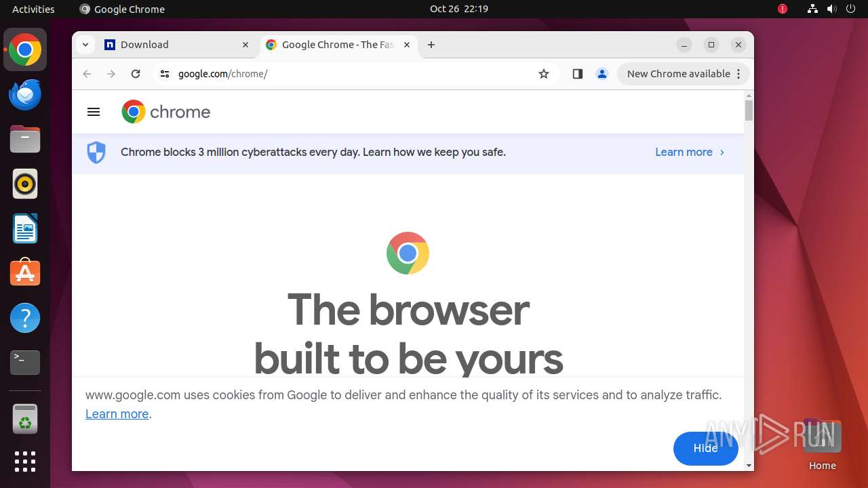
Task: Click the Chrome logo in page header
Action: tap(166, 112)
